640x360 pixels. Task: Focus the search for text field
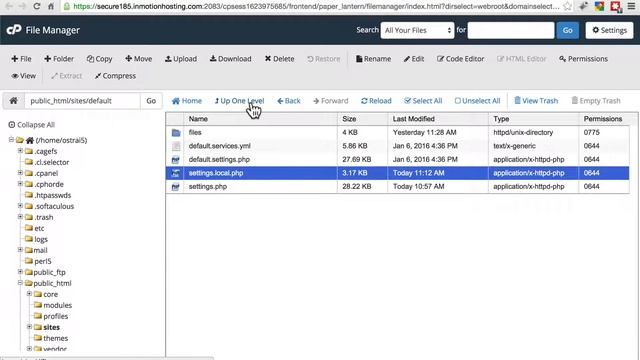pos(511,30)
